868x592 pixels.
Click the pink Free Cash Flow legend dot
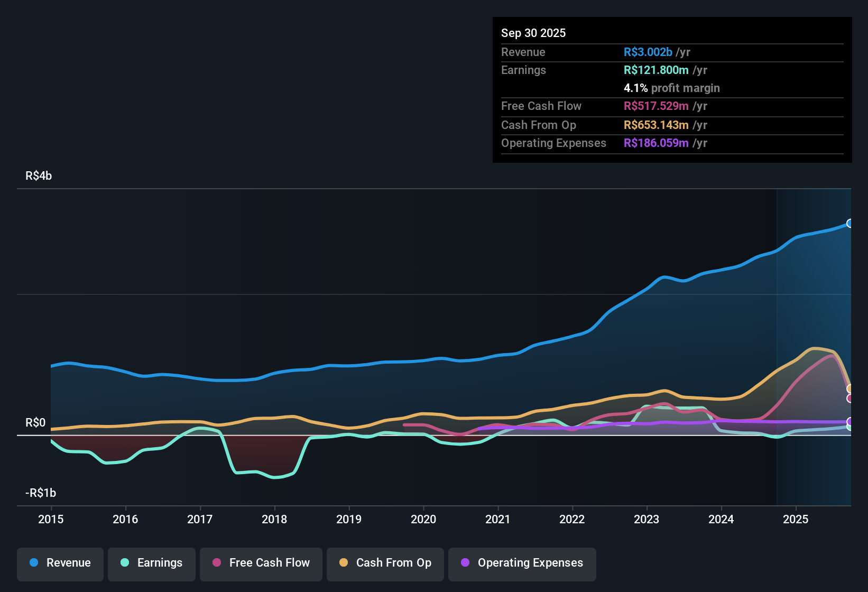click(218, 563)
